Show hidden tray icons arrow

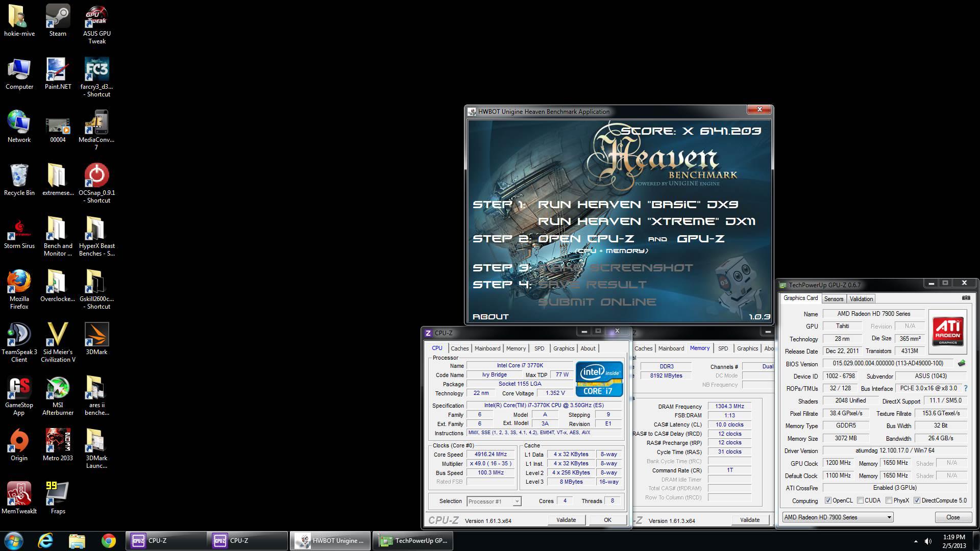point(916,541)
